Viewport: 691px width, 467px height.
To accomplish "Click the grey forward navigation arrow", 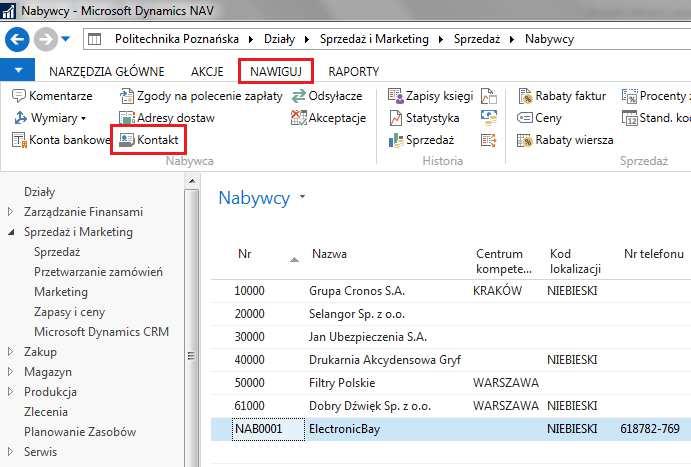I will 46,39.
